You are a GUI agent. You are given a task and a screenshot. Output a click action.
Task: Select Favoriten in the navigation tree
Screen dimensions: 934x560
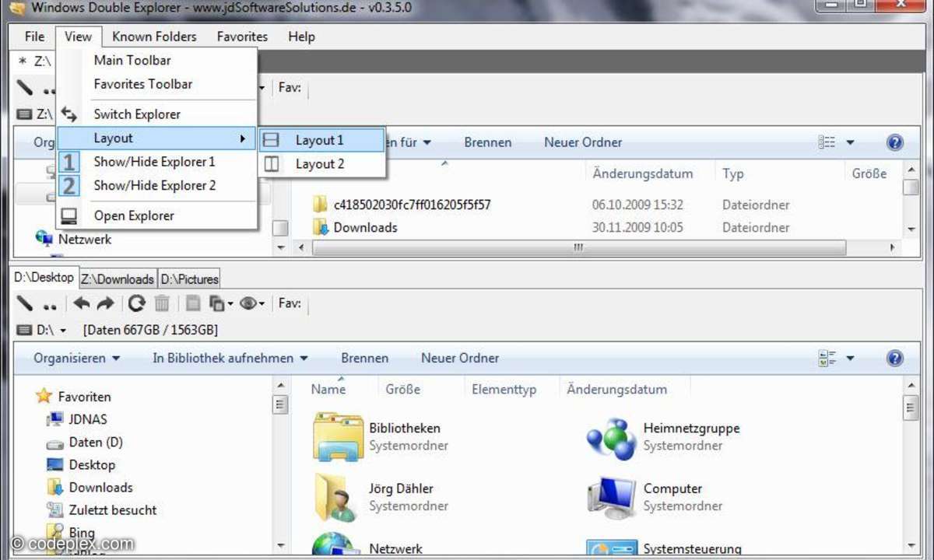click(84, 397)
